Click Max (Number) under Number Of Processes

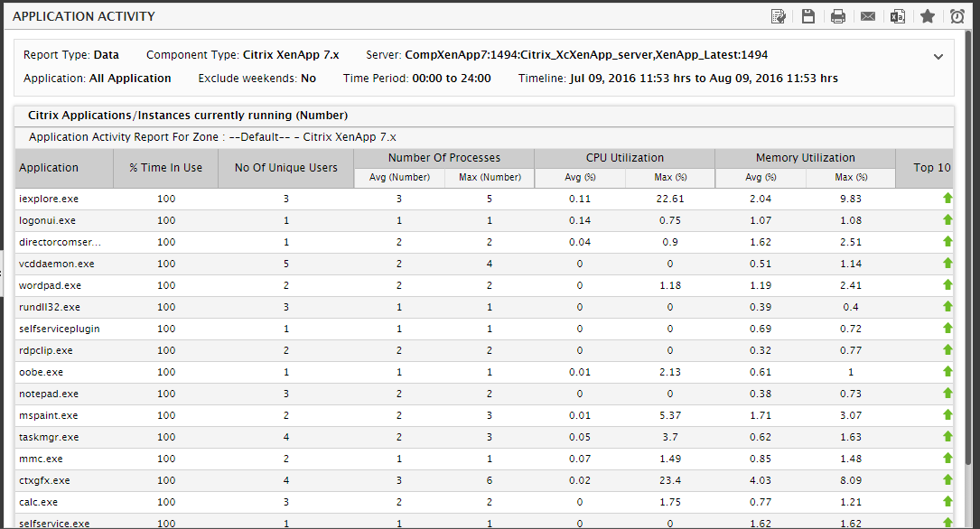pos(490,177)
